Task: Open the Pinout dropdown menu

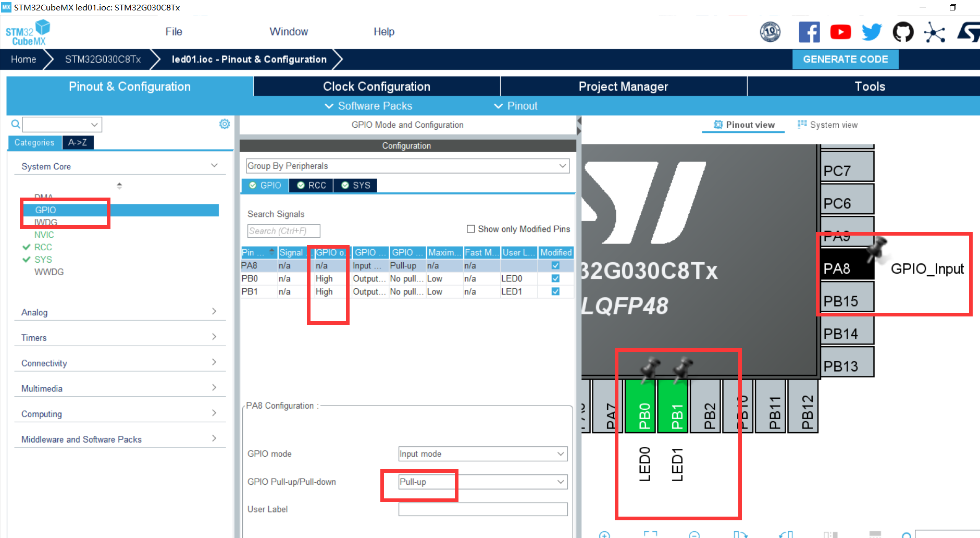Action: 516,106
